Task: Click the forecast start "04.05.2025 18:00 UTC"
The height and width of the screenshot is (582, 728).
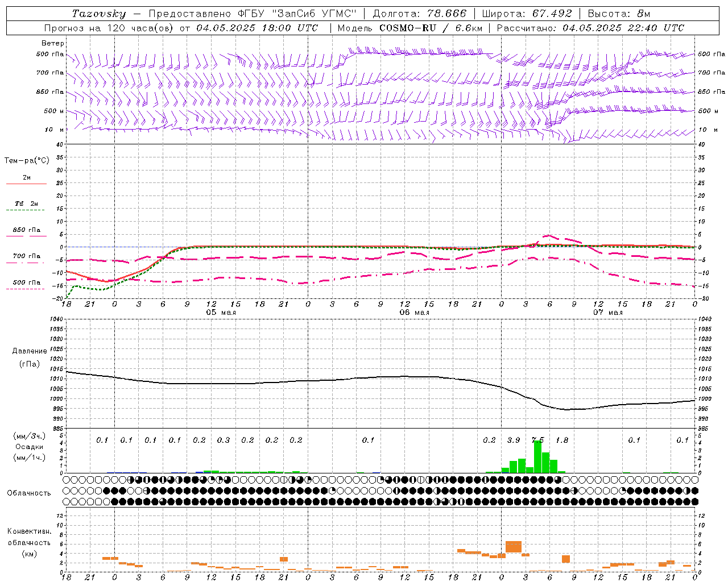Action: point(257,28)
